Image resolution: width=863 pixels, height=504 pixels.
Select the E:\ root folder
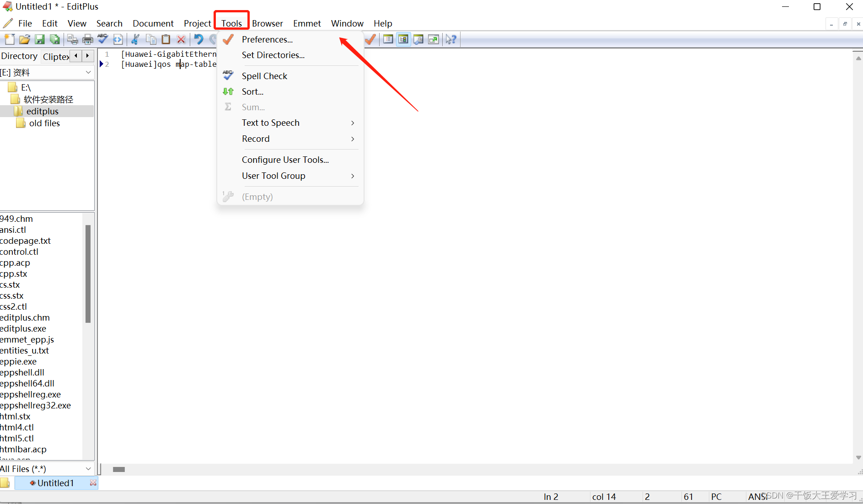coord(26,87)
